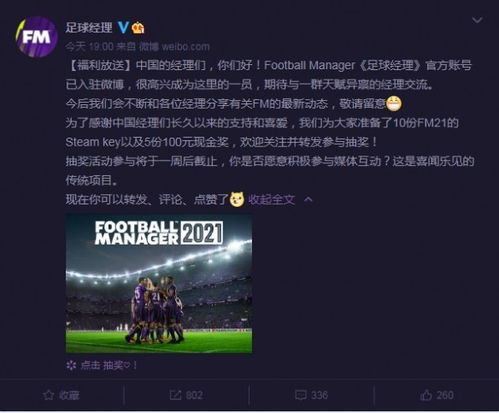Open the Football Manager 2021 image

click(159, 284)
